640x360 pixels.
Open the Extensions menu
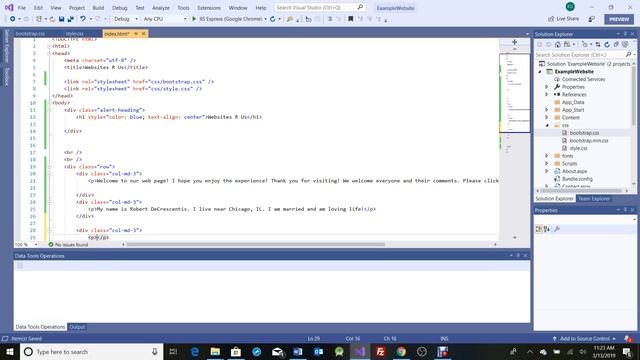point(209,8)
